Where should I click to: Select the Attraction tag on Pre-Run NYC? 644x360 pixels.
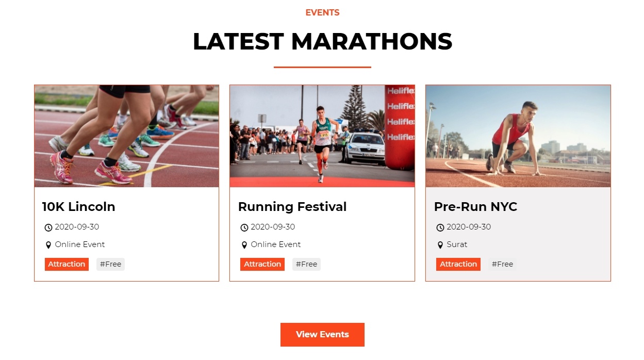[458, 264]
